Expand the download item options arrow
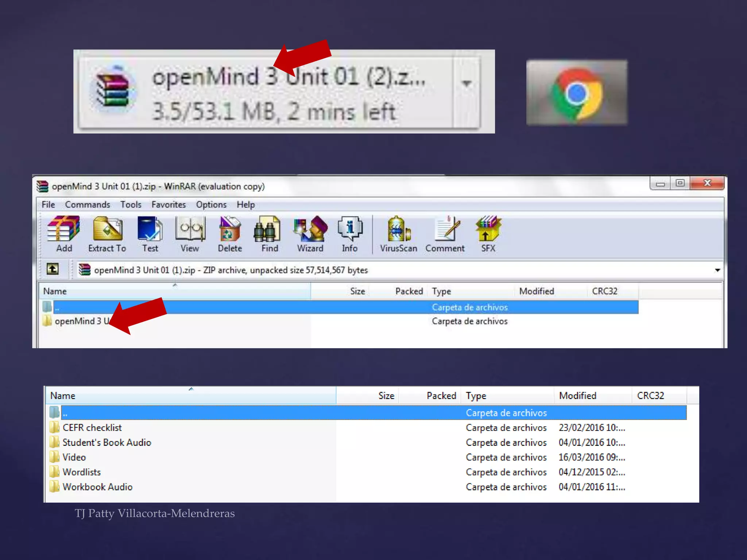 (x=467, y=83)
